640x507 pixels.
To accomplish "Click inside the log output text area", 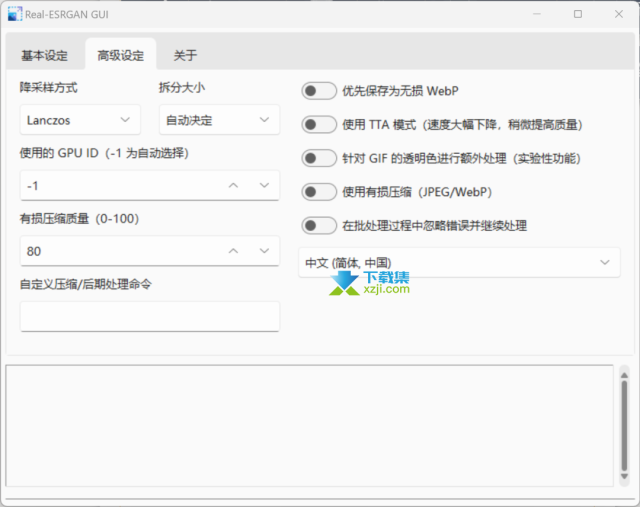I will click(x=309, y=426).
